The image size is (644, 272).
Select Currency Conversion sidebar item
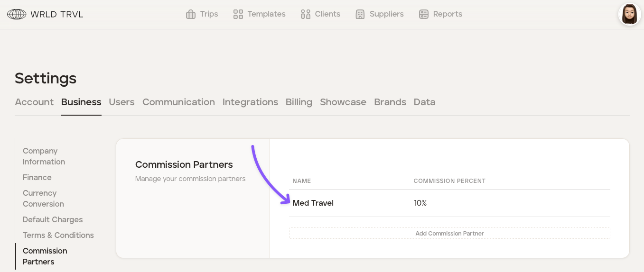(43, 199)
